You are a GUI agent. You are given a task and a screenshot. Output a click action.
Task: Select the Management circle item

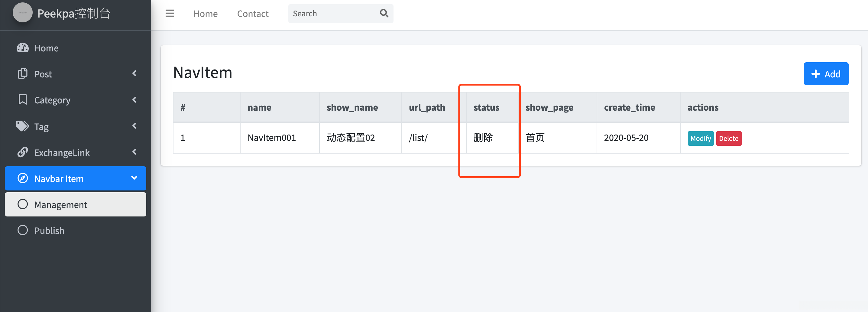76,204
